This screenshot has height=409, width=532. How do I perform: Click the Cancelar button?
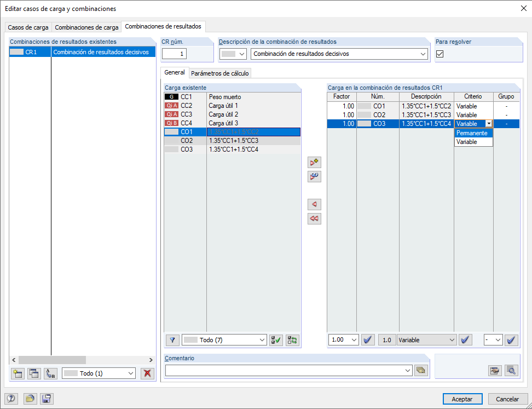point(507,399)
